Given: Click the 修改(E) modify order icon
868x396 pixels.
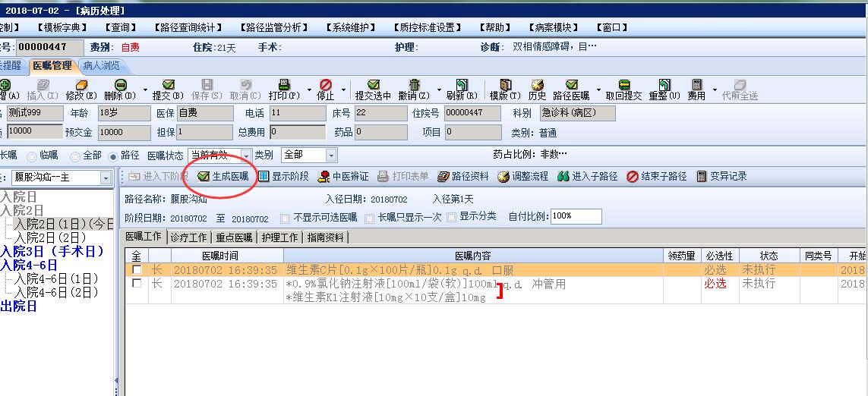Looking at the screenshot, I should tap(81, 85).
